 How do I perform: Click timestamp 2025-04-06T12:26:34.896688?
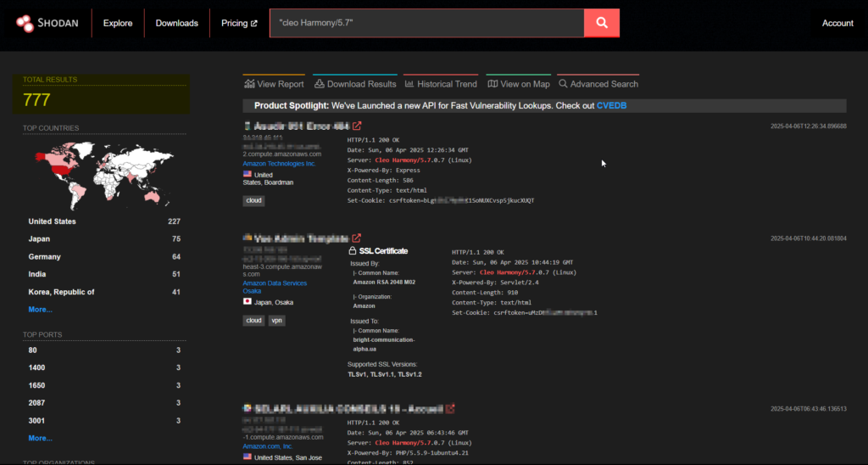808,126
